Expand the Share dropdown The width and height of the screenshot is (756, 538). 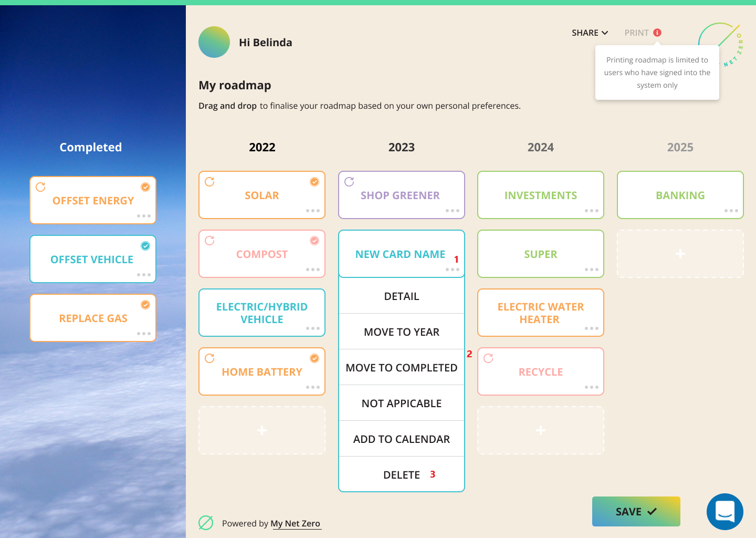point(590,33)
